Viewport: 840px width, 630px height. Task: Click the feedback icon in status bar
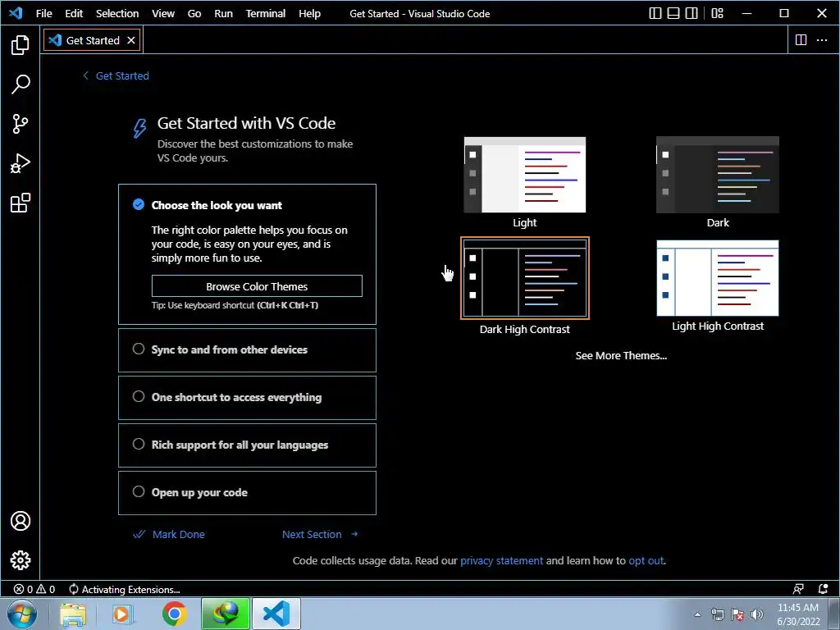click(x=798, y=589)
